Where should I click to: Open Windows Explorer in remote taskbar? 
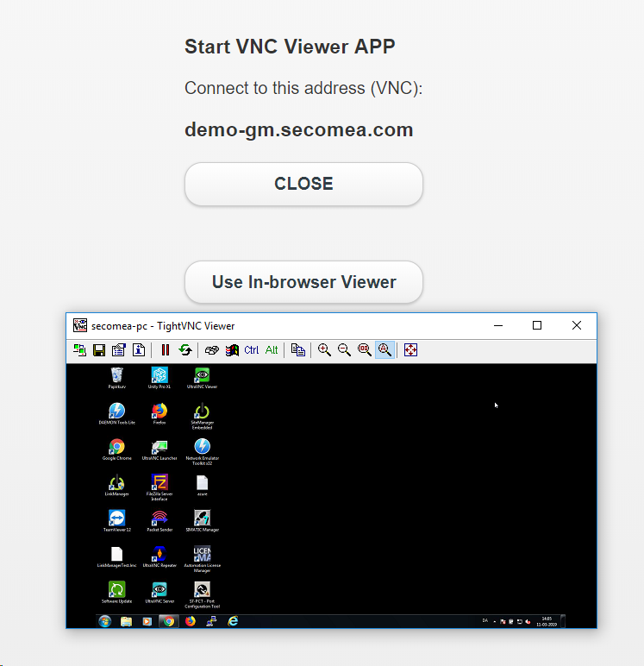click(x=126, y=621)
